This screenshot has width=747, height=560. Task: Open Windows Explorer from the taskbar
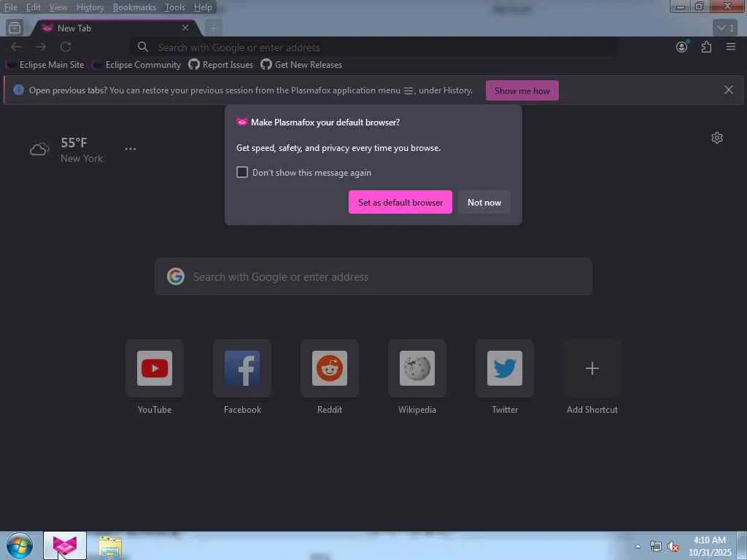click(111, 546)
